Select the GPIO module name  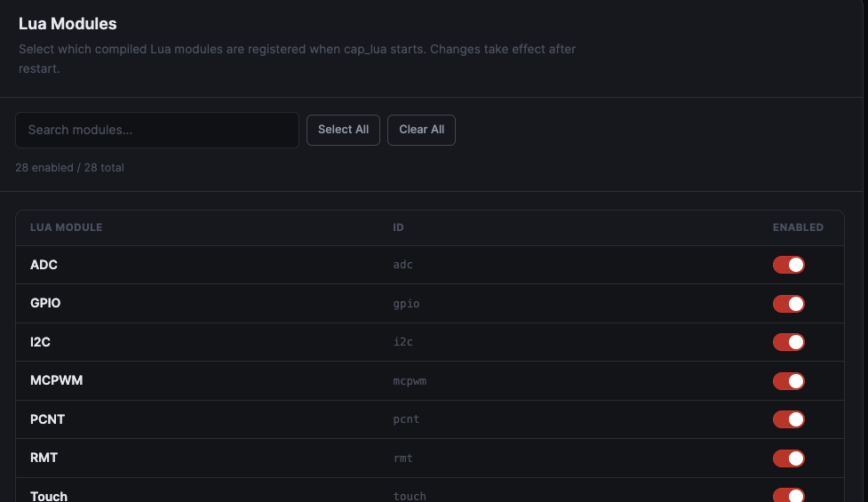(x=45, y=303)
